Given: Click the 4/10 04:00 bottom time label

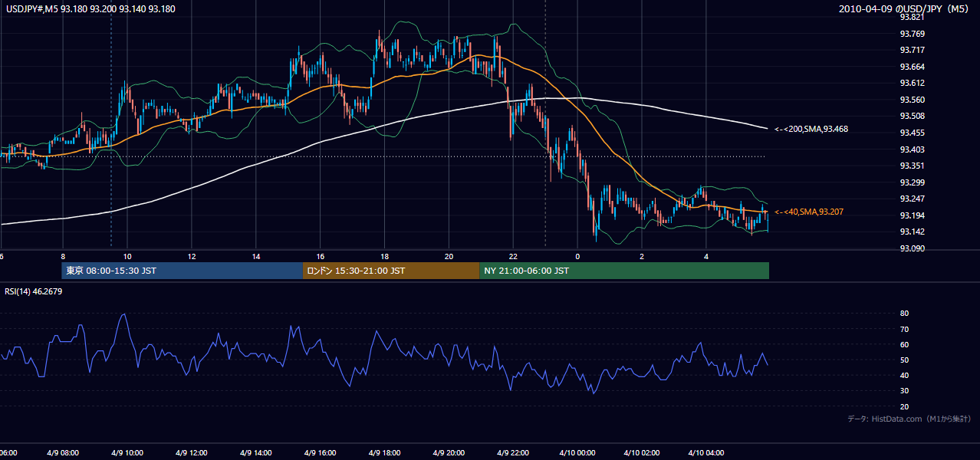Looking at the screenshot, I should click(706, 452).
